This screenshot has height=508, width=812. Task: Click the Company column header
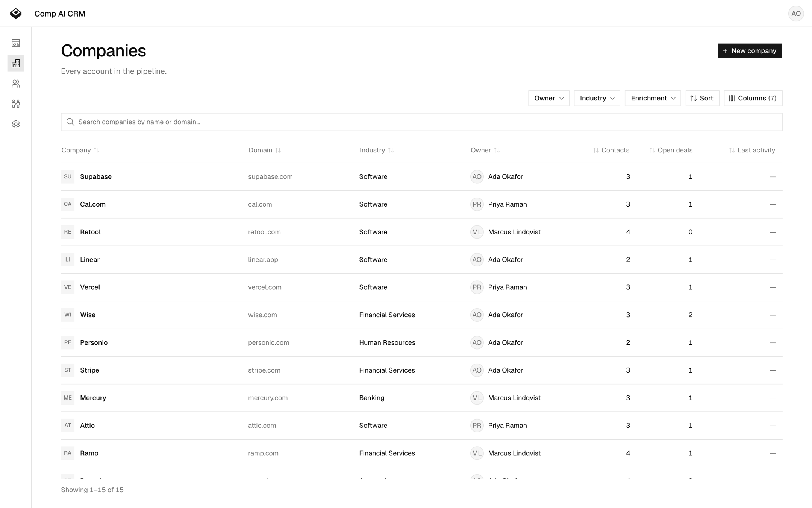point(80,150)
